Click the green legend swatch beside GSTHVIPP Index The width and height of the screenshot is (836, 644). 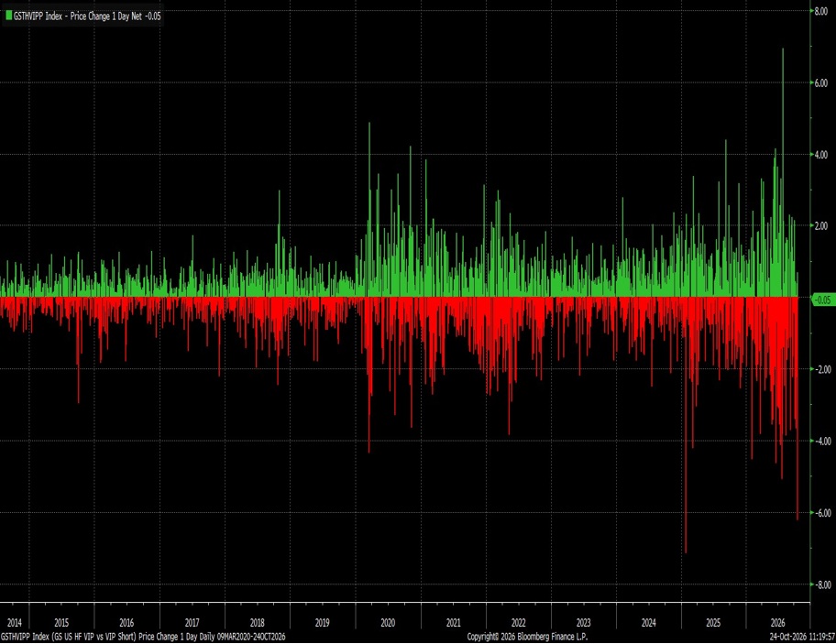point(8,16)
